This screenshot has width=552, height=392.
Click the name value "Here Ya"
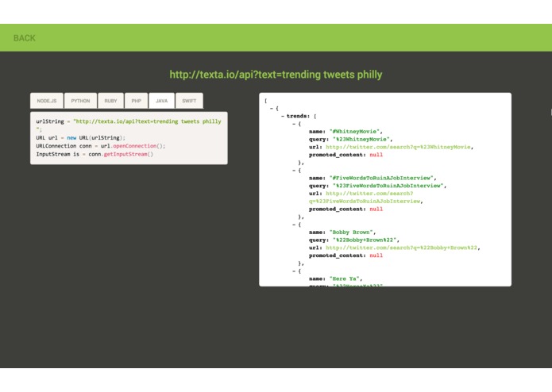point(344,279)
